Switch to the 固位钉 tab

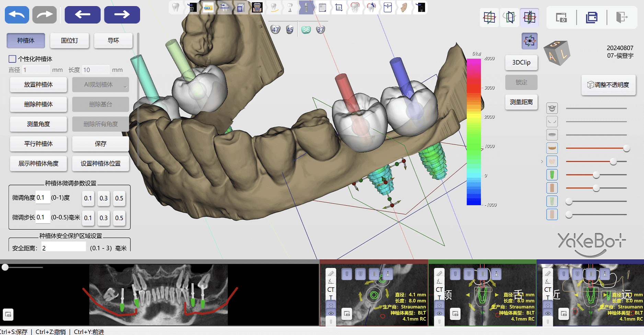(x=69, y=41)
